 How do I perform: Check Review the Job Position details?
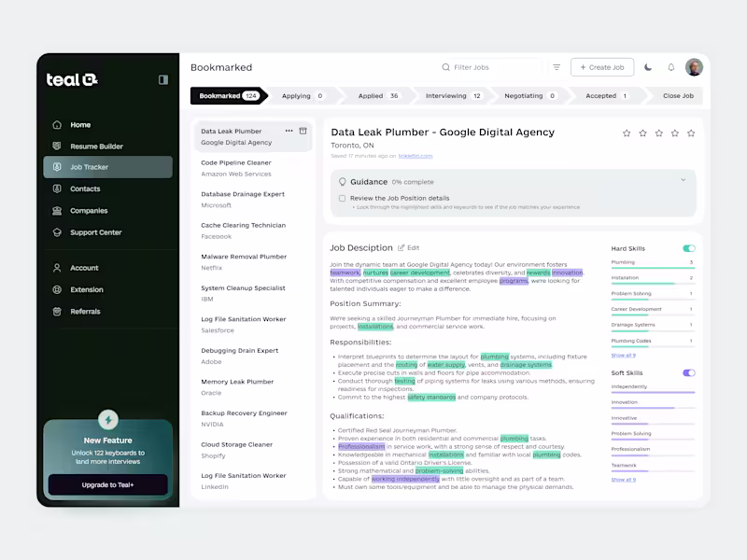(342, 198)
